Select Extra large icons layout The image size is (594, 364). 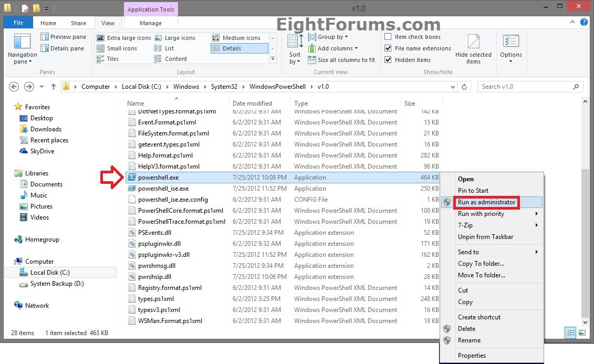[x=124, y=37]
